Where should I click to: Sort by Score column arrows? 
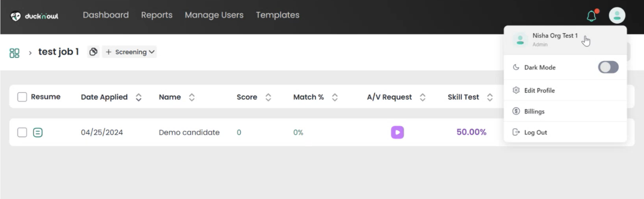pos(268,97)
